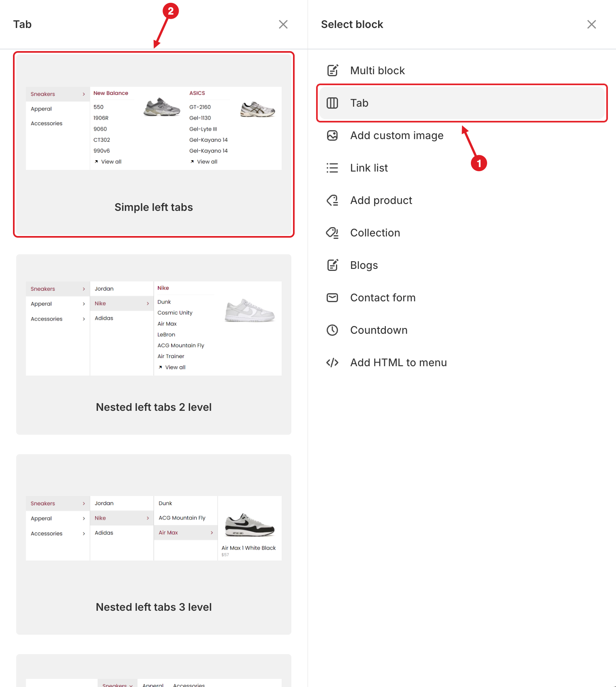This screenshot has width=616, height=687.
Task: Choose the Nested left tabs 2 level layout
Action: click(154, 344)
